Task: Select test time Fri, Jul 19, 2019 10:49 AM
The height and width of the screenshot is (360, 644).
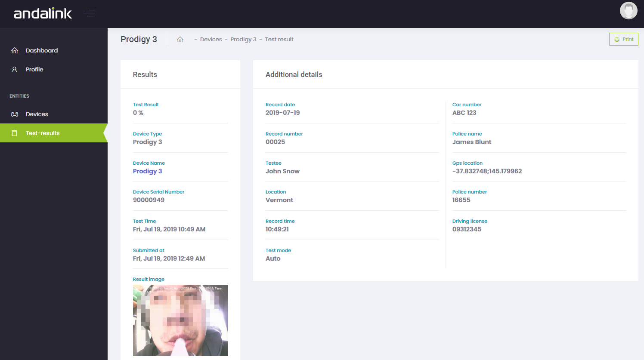Action: coord(169,229)
